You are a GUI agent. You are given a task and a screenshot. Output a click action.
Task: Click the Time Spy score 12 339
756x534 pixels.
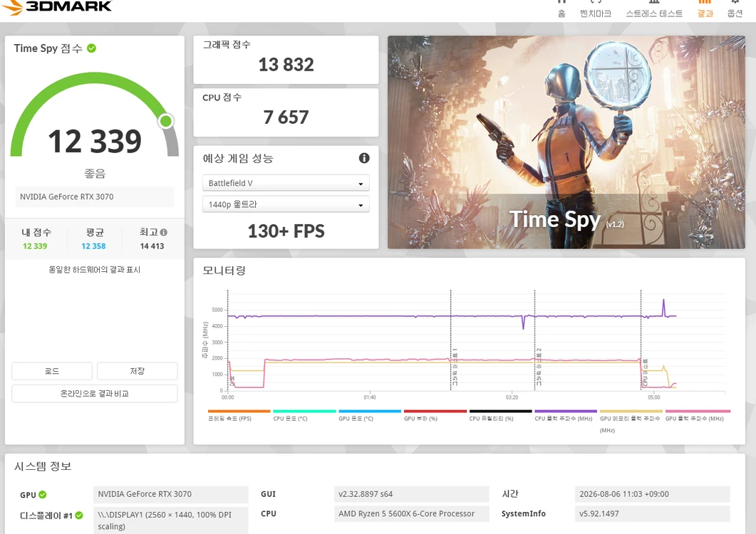[95, 141]
